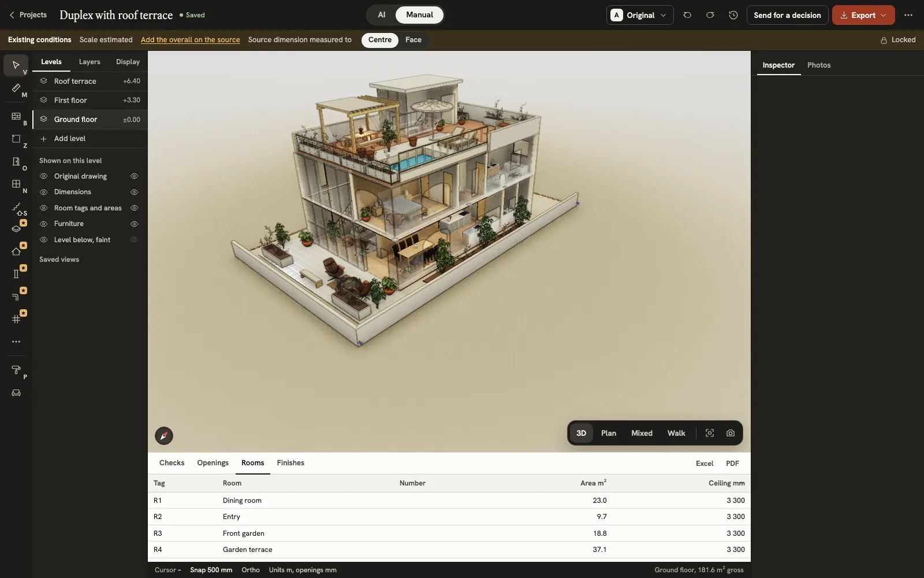
Task: Switch dimension measurement to Face
Action: click(413, 40)
